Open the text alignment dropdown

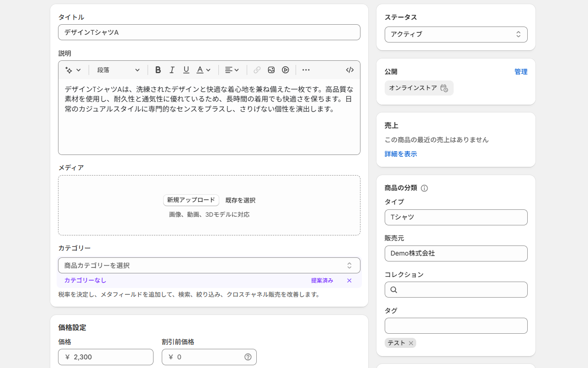232,70
